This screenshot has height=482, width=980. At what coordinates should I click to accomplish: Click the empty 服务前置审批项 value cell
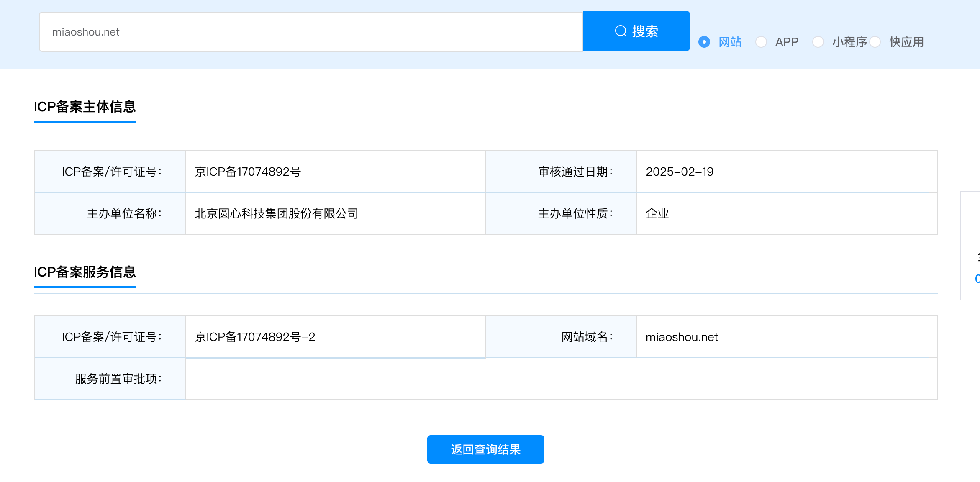click(561, 379)
